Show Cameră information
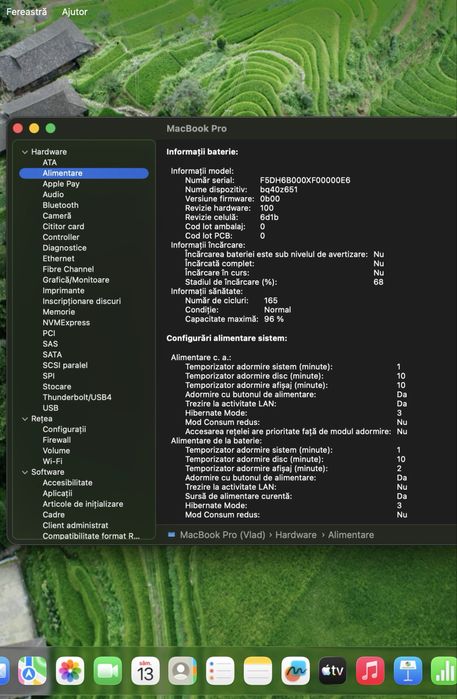The height and width of the screenshot is (699, 457). click(57, 216)
